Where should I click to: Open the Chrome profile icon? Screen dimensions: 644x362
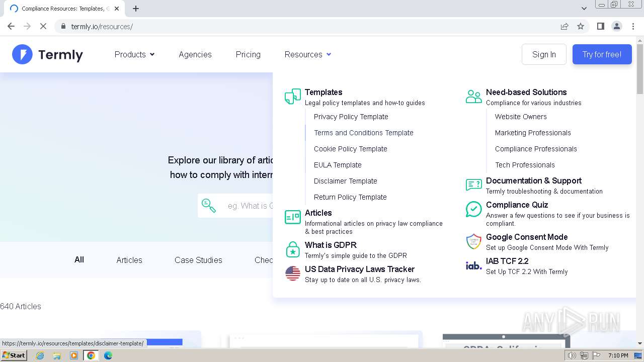tap(617, 26)
